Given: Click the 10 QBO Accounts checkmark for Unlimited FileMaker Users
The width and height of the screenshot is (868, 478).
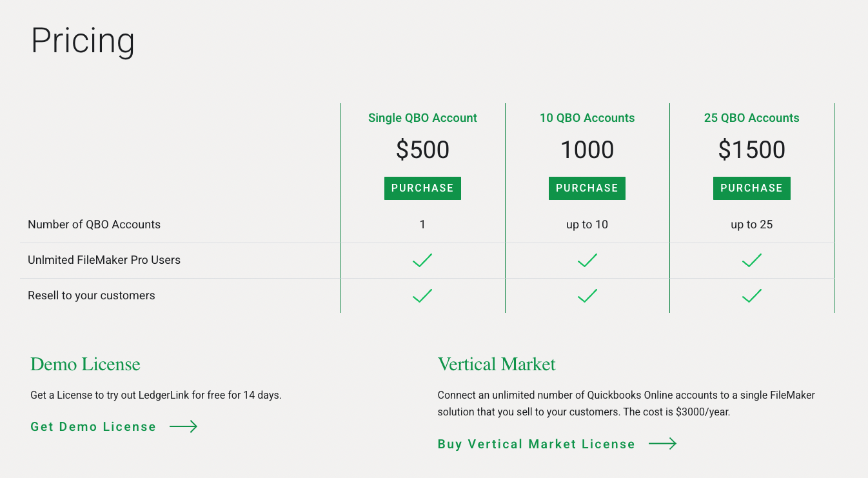Looking at the screenshot, I should [587, 261].
